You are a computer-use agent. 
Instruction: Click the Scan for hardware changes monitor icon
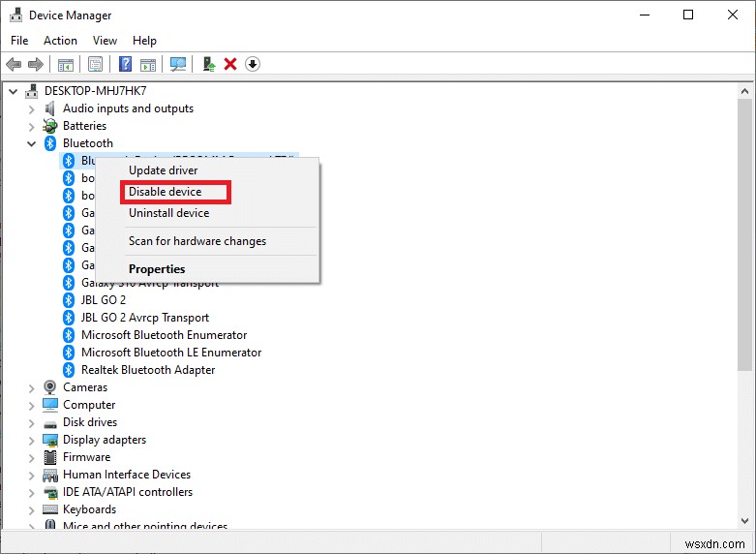click(178, 64)
